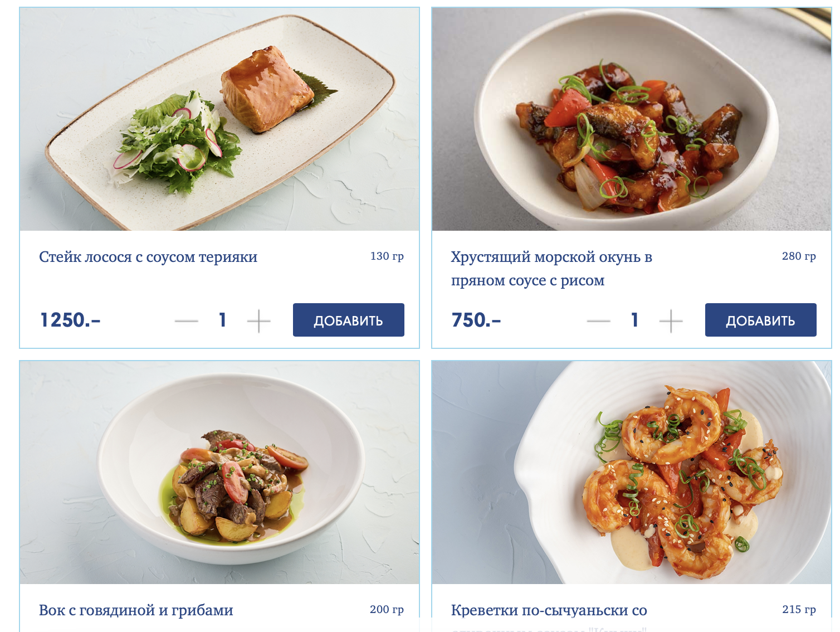Select quantity value for salmon steak
Screen dimensions: 840x632
point(223,320)
